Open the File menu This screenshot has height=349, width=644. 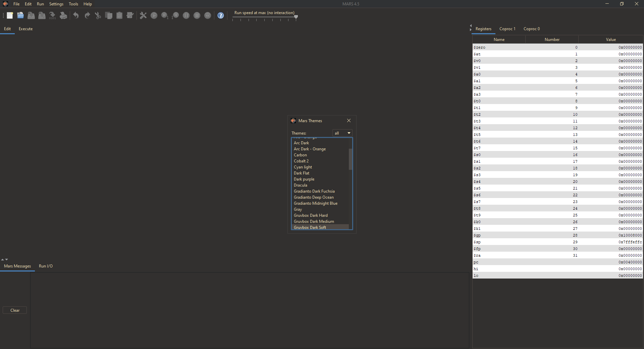coord(16,4)
